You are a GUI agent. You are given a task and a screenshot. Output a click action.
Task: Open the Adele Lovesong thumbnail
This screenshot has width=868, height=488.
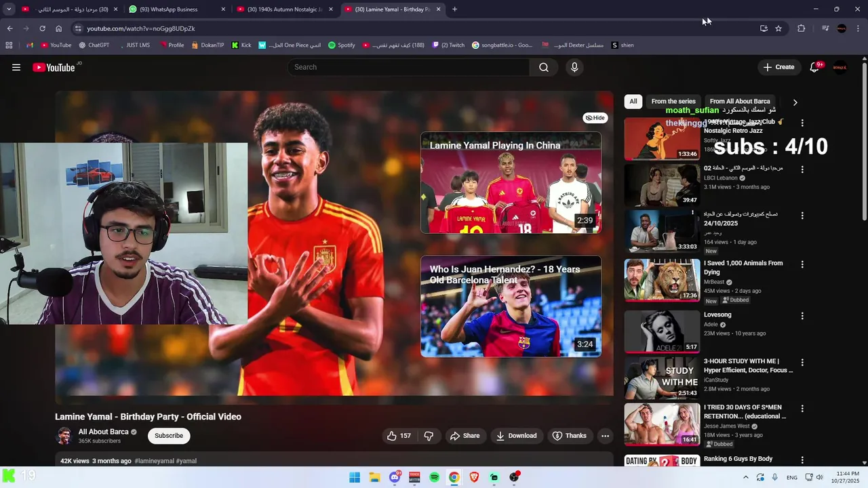coord(662,331)
